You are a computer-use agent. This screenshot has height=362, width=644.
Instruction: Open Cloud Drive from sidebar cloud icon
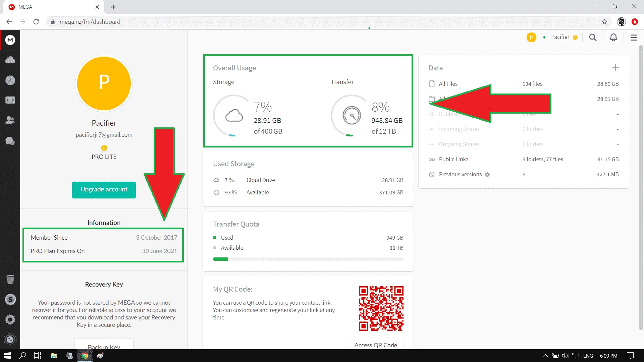(x=10, y=60)
